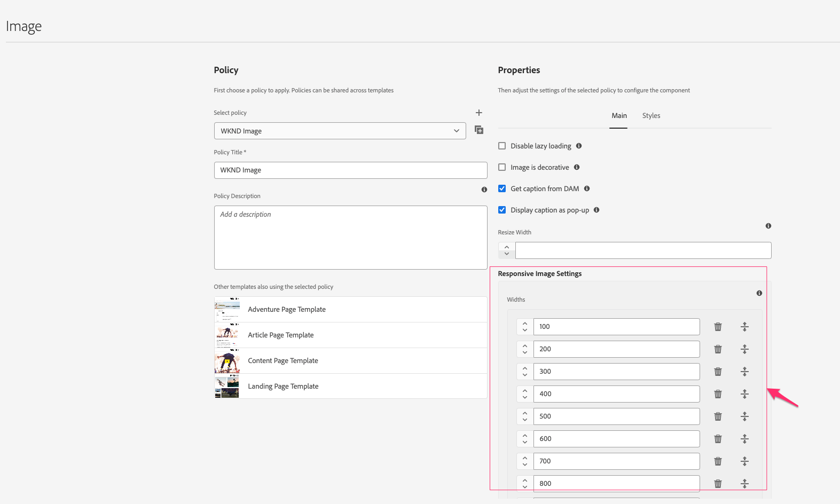Click reorder handle for width 400

coord(745,394)
